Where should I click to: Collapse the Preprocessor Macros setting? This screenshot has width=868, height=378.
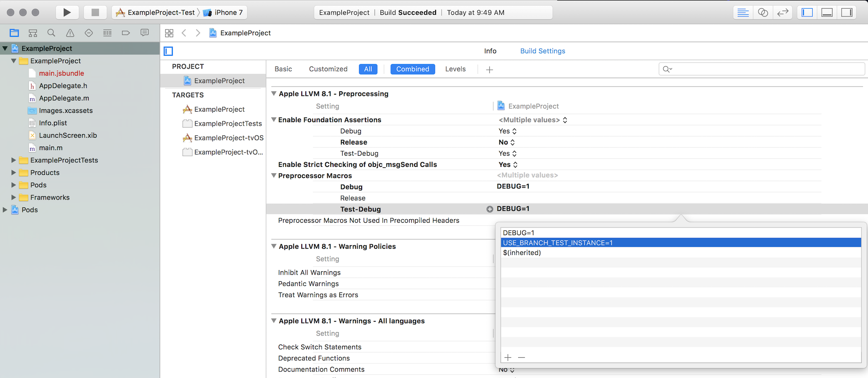pyautogui.click(x=274, y=176)
